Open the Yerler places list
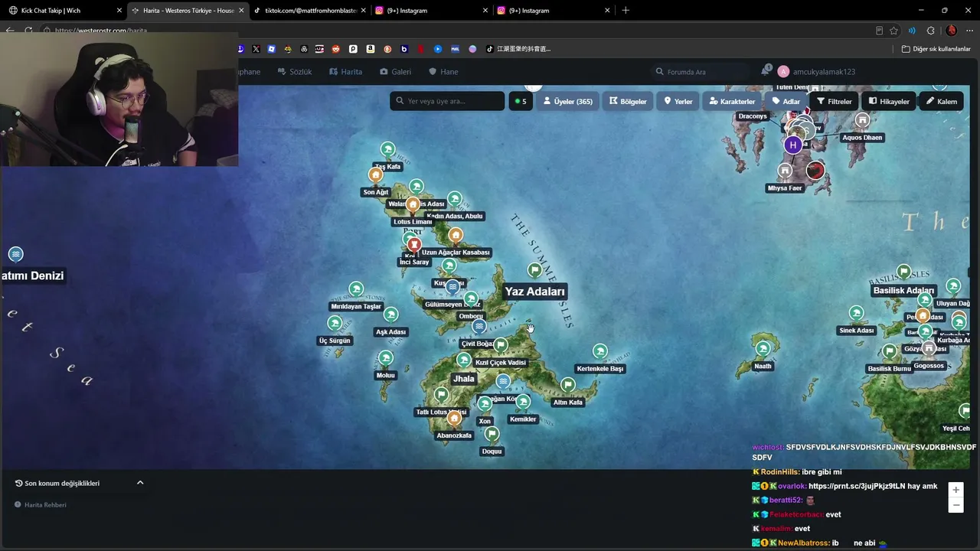980x551 pixels. pos(678,101)
